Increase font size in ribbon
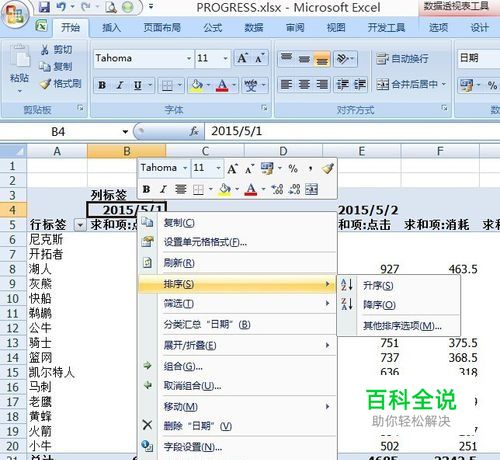The image size is (500, 460). pos(242,58)
